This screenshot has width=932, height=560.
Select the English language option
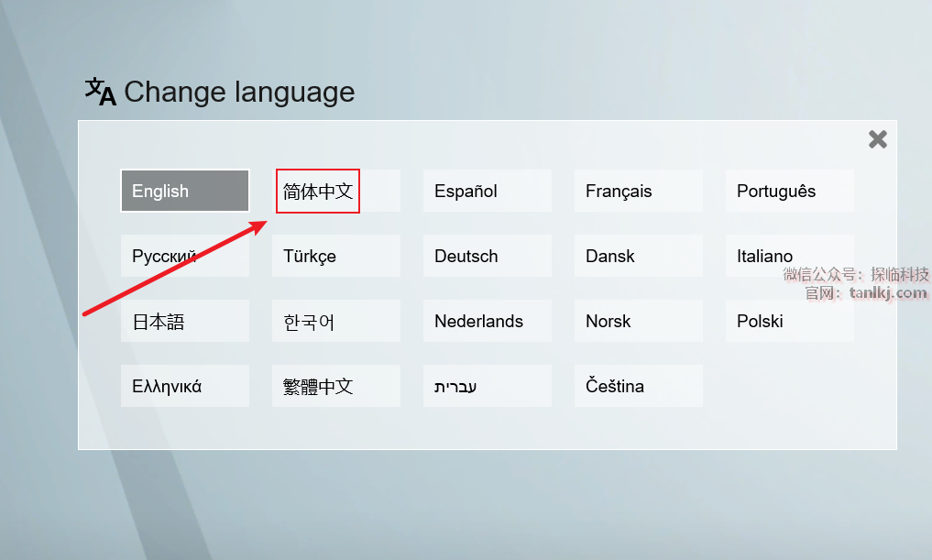[184, 191]
